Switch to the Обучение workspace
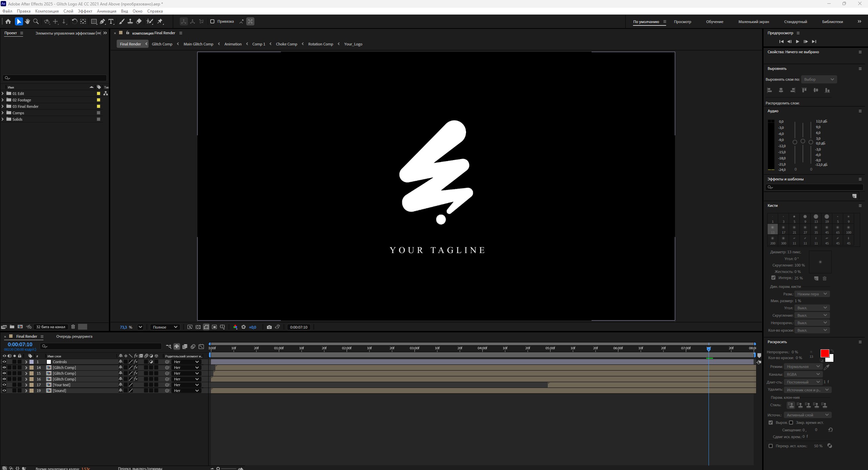Screen dimensions: 868x470 (x=714, y=22)
